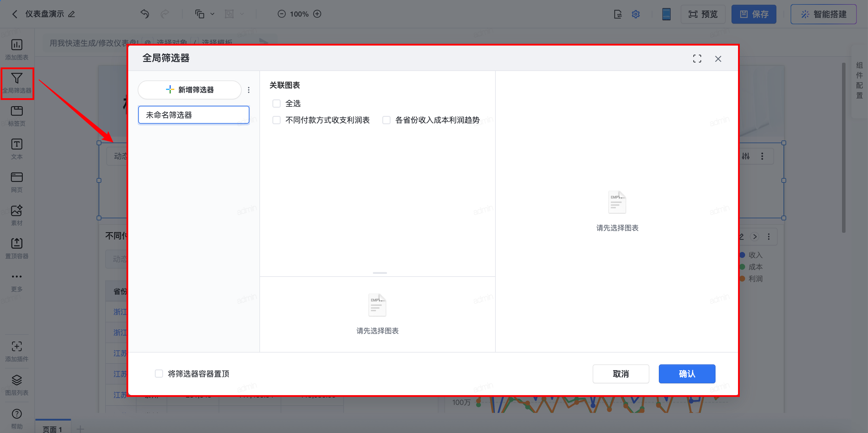Open 图层列表 layer list
Image resolution: width=868 pixels, height=433 pixels.
click(17, 384)
